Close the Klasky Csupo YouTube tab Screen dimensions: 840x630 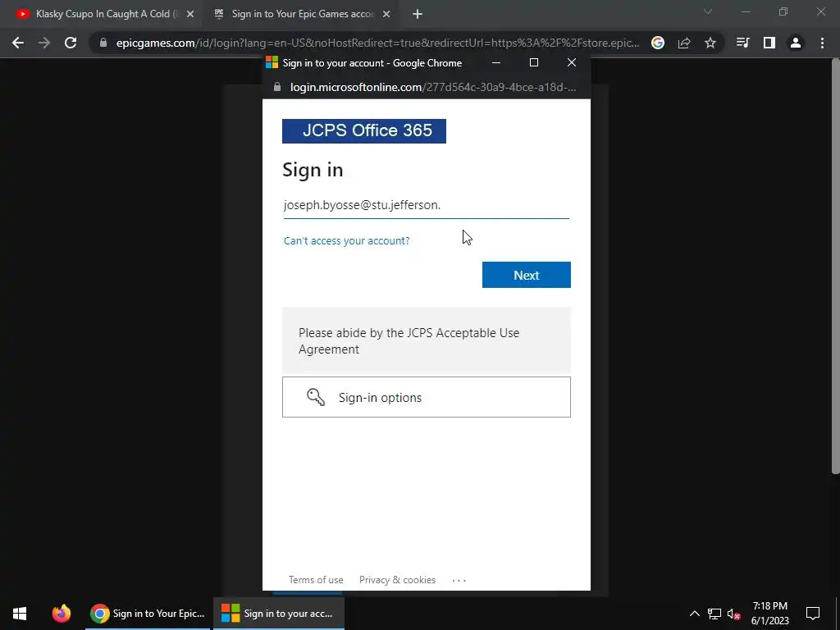190,15
